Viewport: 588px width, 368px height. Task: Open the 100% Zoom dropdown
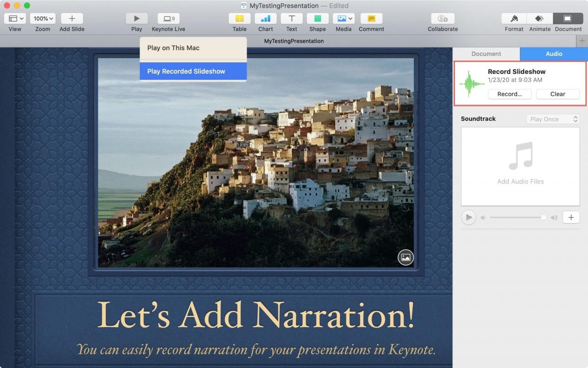click(43, 18)
